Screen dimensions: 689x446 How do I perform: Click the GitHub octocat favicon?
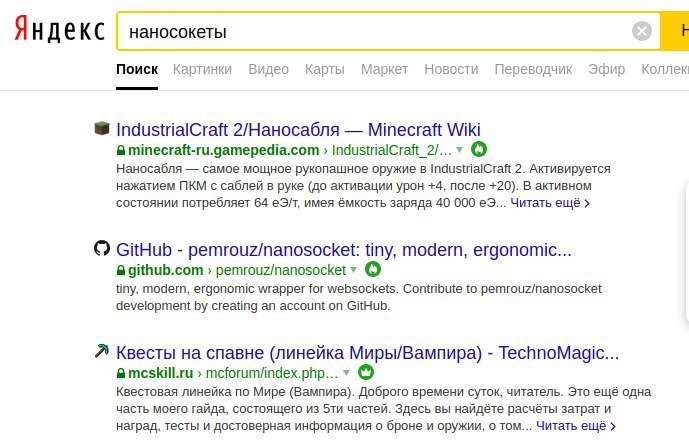click(102, 248)
